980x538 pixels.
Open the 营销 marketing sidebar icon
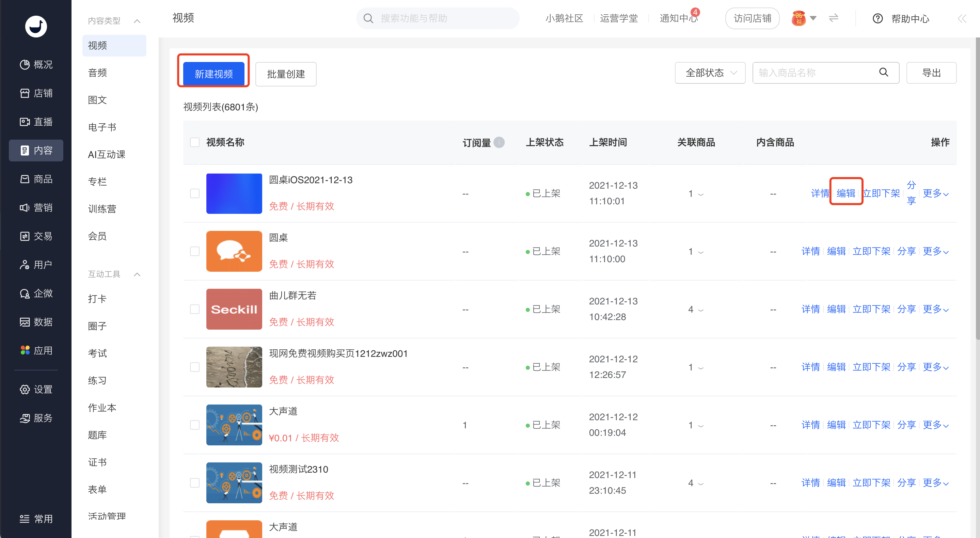tap(25, 207)
